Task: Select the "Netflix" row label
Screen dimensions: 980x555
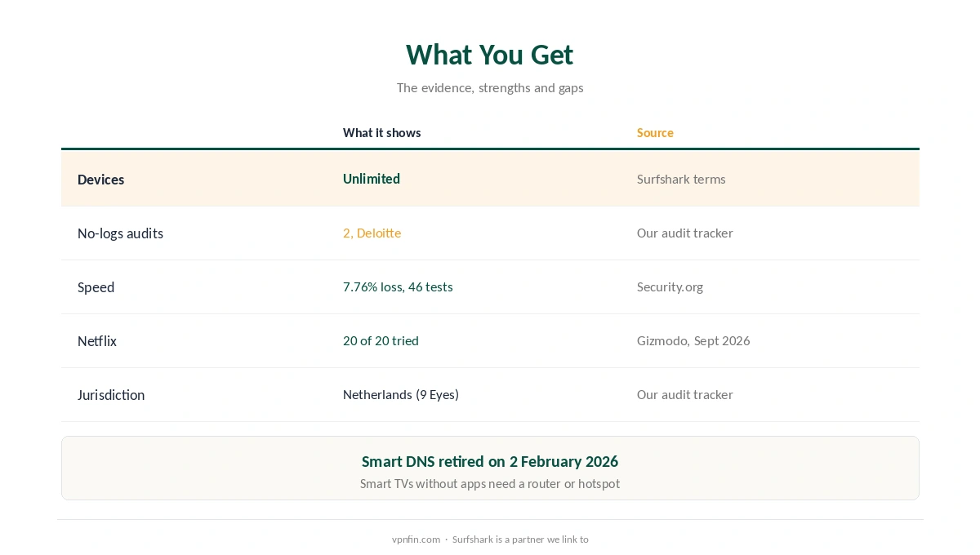Action: 97,341
